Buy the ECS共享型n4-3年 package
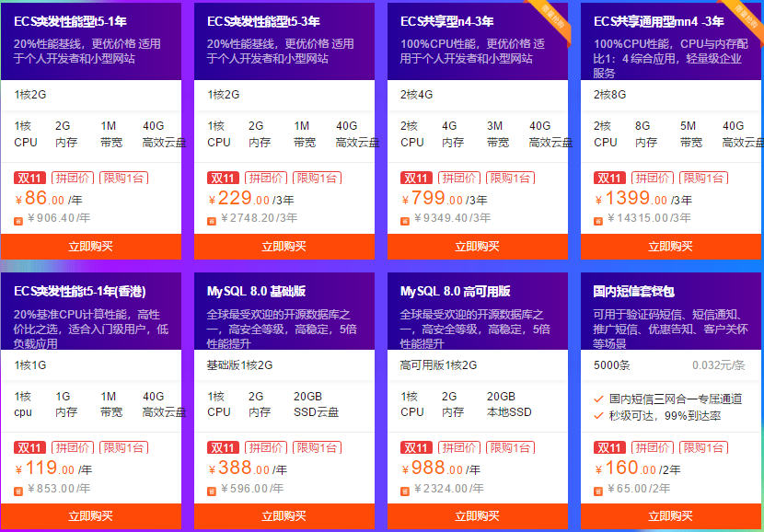The width and height of the screenshot is (764, 532). click(478, 247)
